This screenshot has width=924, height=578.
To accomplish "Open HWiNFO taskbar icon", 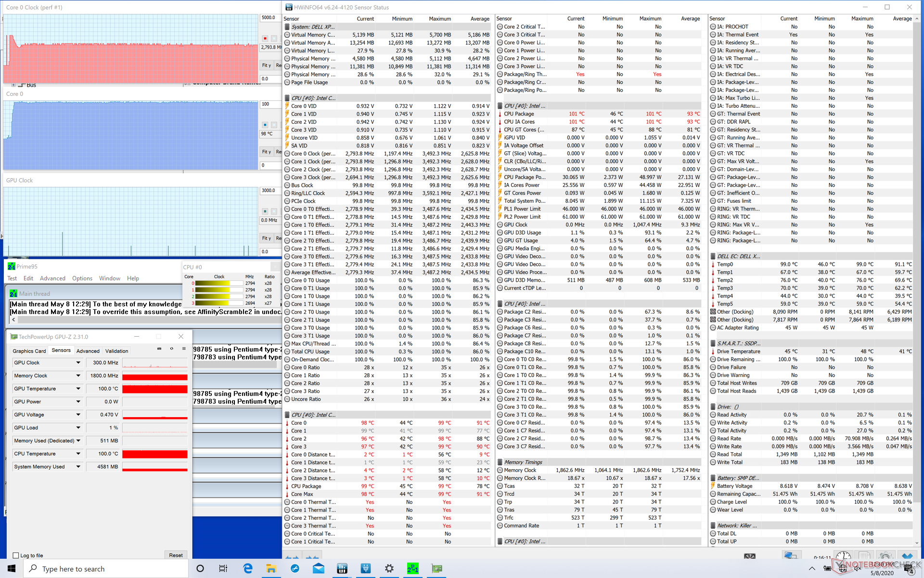I will coord(342,568).
